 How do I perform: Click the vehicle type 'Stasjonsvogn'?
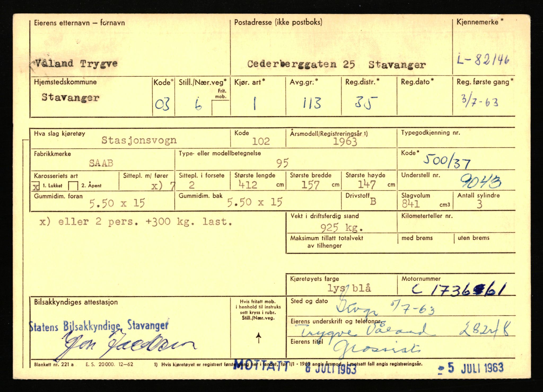coord(139,140)
